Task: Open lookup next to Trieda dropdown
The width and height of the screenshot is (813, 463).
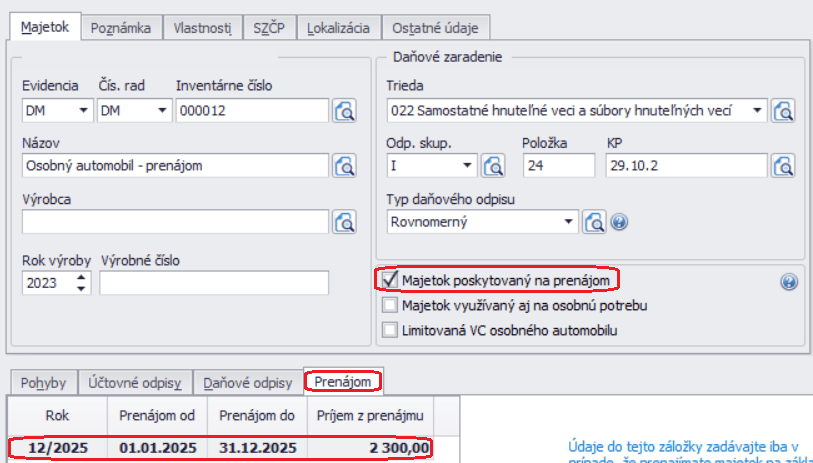Action: tap(783, 111)
